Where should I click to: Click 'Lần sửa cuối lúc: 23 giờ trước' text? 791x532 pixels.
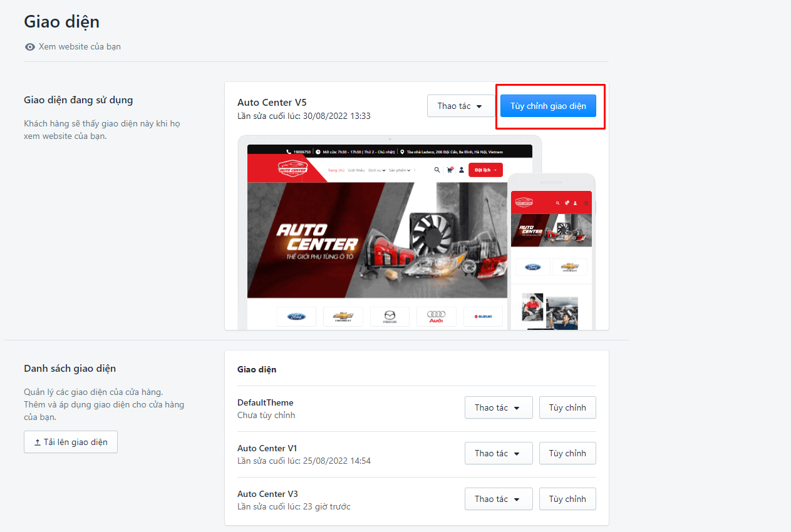[x=294, y=506]
